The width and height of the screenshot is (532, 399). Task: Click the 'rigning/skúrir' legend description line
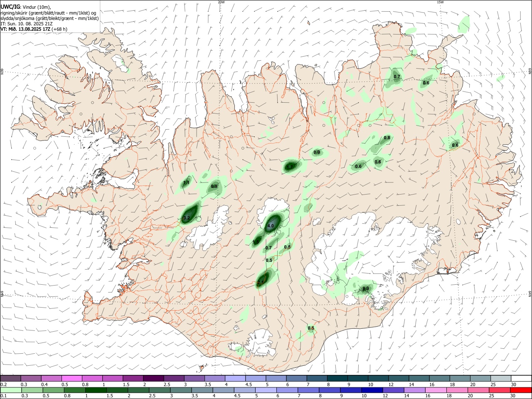tap(48, 13)
